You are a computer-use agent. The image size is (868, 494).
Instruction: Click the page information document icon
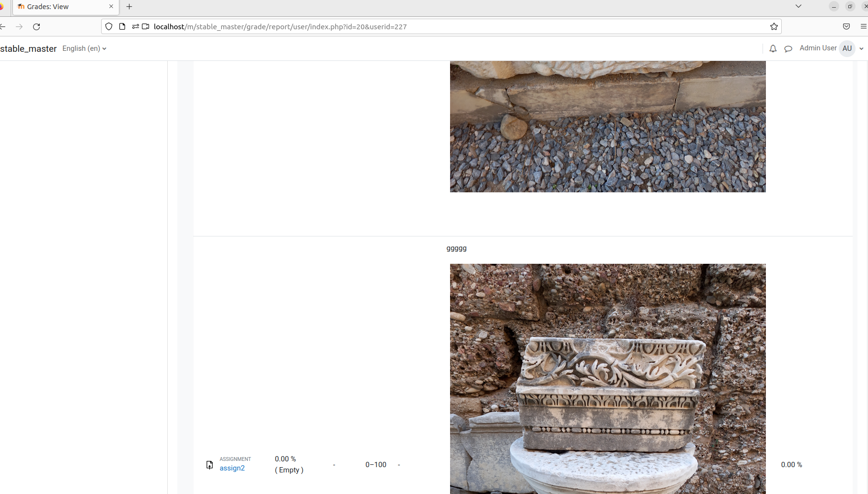[122, 27]
